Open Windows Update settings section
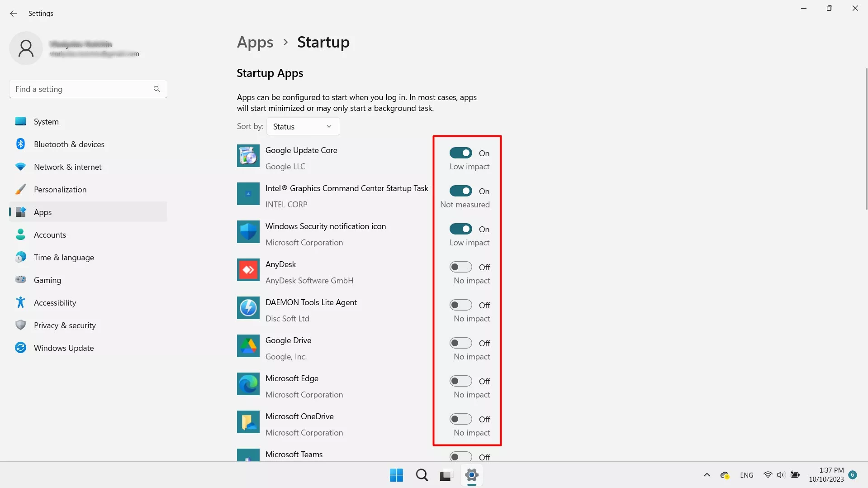Screen dimensions: 868x488 click(x=64, y=348)
